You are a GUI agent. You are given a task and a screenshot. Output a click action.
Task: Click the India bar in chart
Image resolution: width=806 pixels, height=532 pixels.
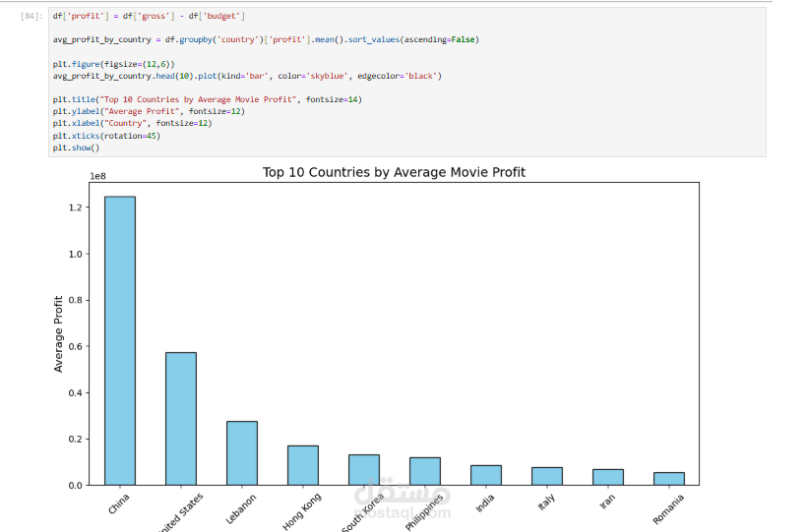pyautogui.click(x=486, y=475)
